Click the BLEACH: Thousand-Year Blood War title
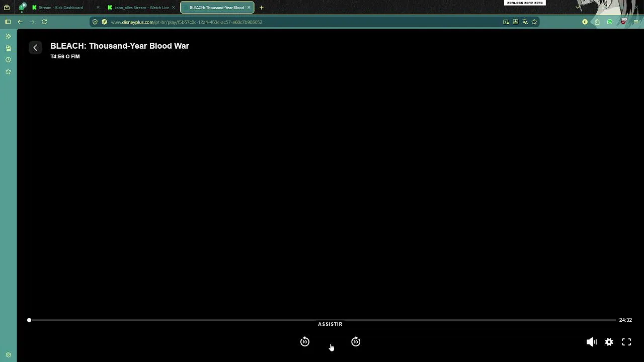 pyautogui.click(x=120, y=46)
